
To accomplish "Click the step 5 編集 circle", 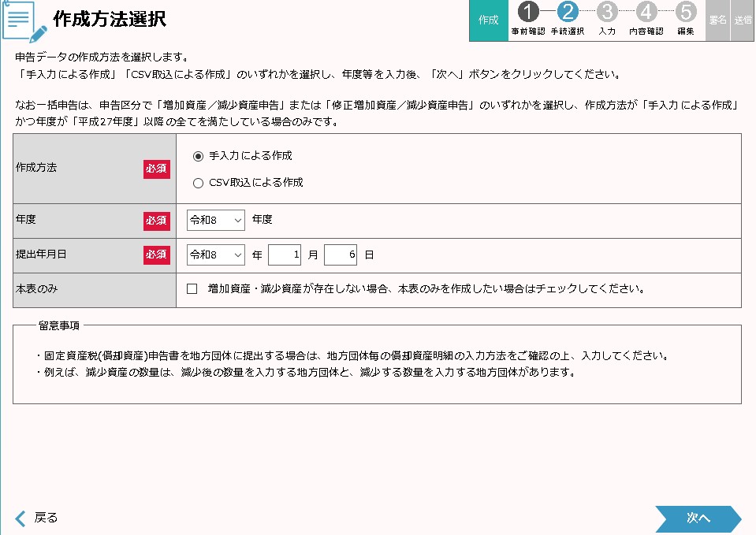I will [686, 12].
